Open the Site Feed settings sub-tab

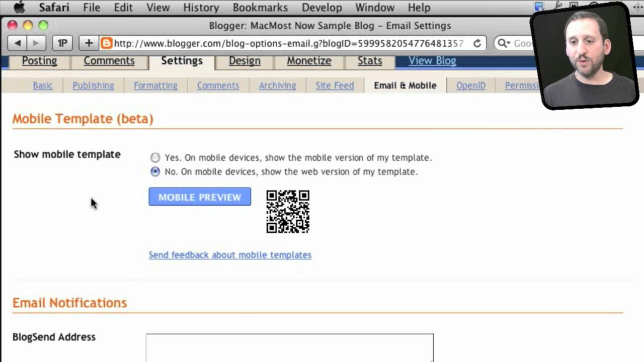click(x=335, y=85)
